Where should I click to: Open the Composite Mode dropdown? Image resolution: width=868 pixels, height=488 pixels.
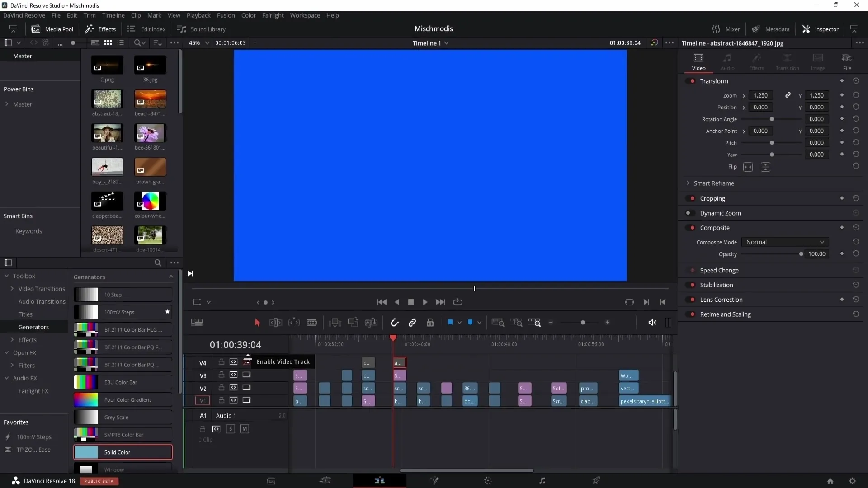[x=784, y=242]
